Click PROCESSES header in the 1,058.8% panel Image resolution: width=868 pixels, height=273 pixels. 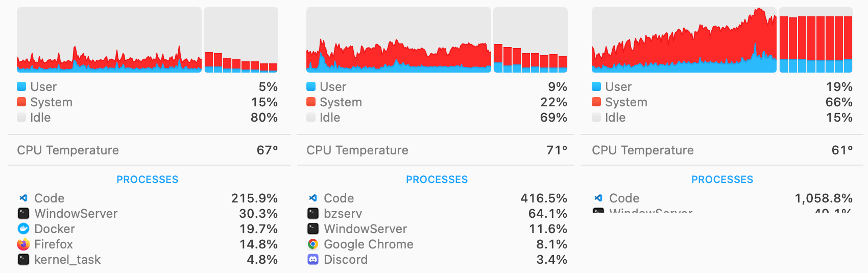point(722,179)
